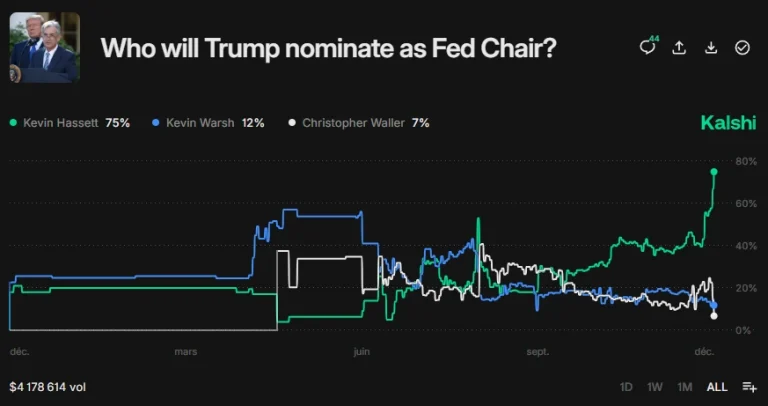Click the market title about Fed Chair
Viewport: 768px width, 406px height.
pyautogui.click(x=329, y=47)
